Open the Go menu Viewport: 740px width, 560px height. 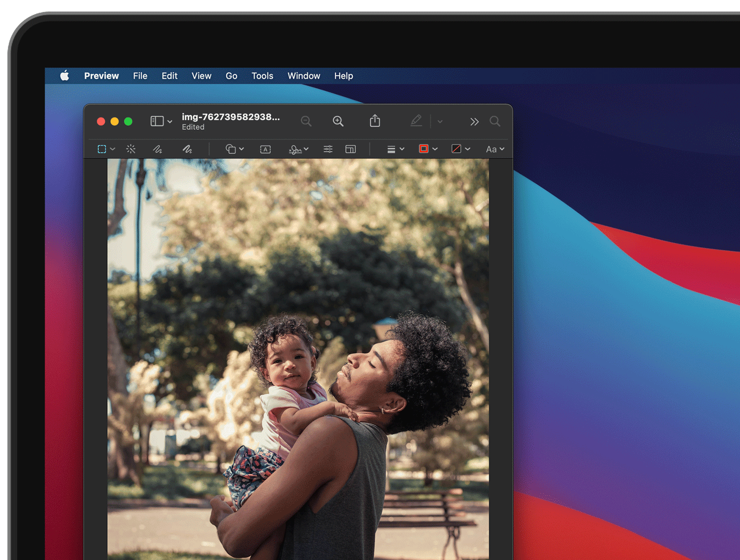pos(232,76)
